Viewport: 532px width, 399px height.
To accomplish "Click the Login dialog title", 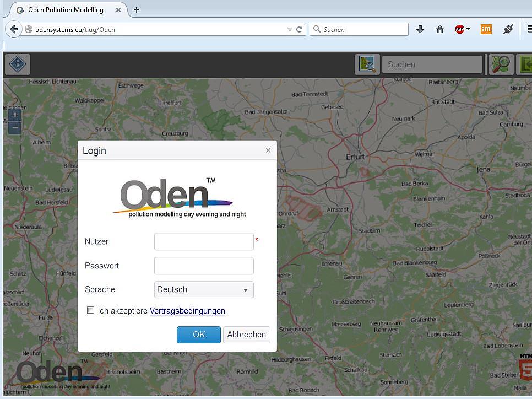I will click(x=94, y=151).
